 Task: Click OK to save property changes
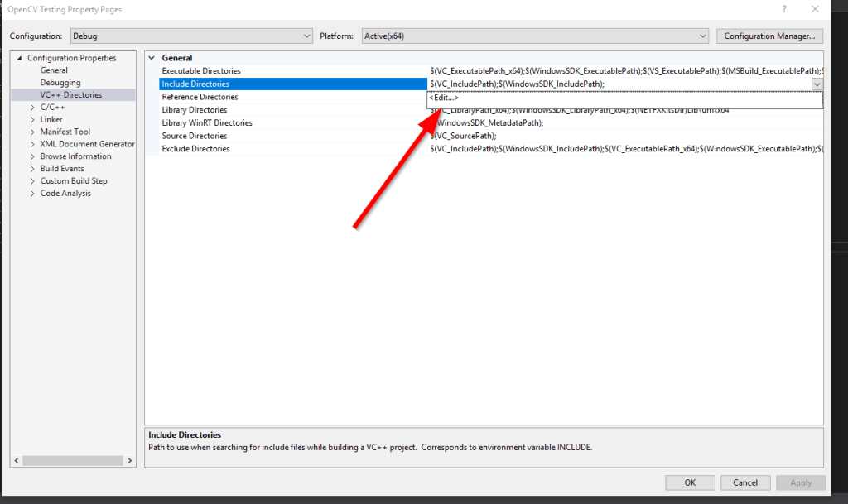click(x=690, y=482)
